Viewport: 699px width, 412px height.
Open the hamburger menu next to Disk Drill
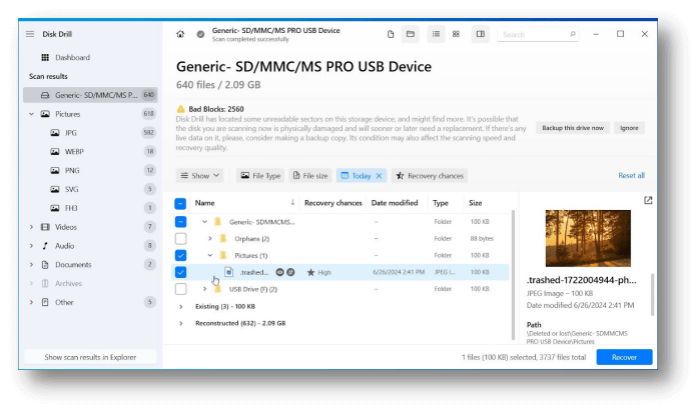(x=30, y=34)
